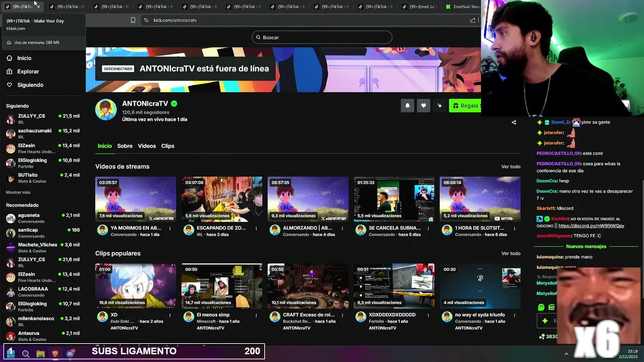The image size is (644, 362).
Task: Open options menu for CRAFT Exceso clip
Action: (x=342, y=315)
